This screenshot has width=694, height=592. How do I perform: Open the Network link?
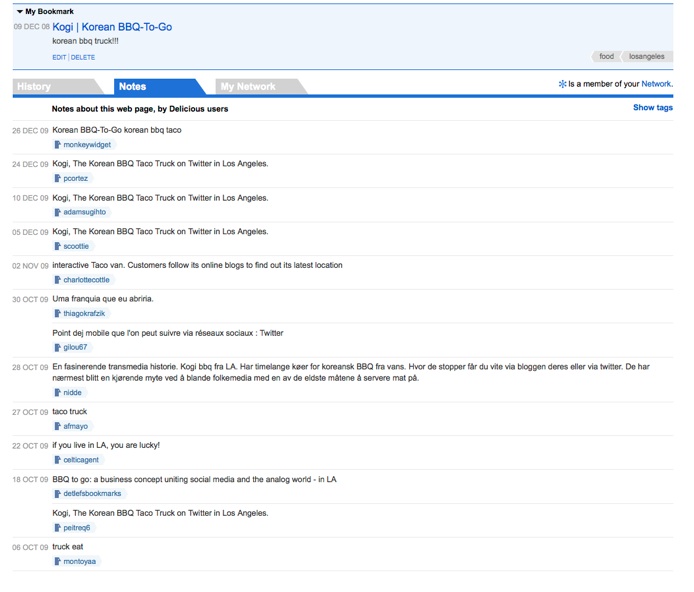pos(657,84)
